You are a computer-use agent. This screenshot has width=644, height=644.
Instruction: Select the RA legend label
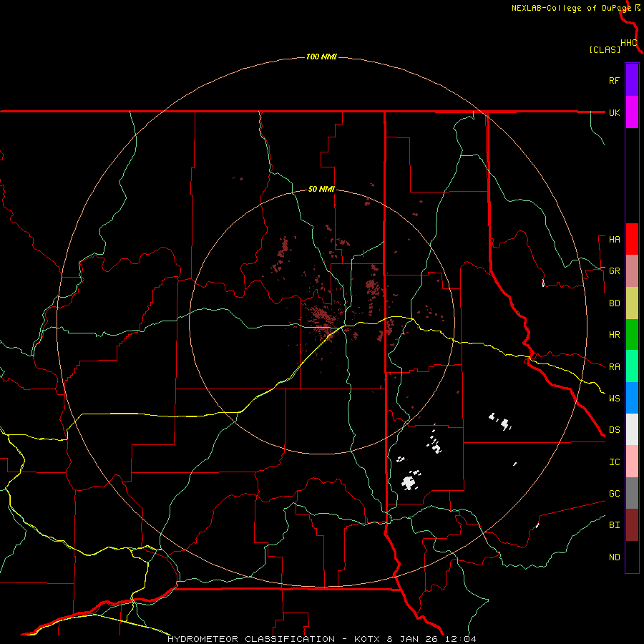coord(614,367)
